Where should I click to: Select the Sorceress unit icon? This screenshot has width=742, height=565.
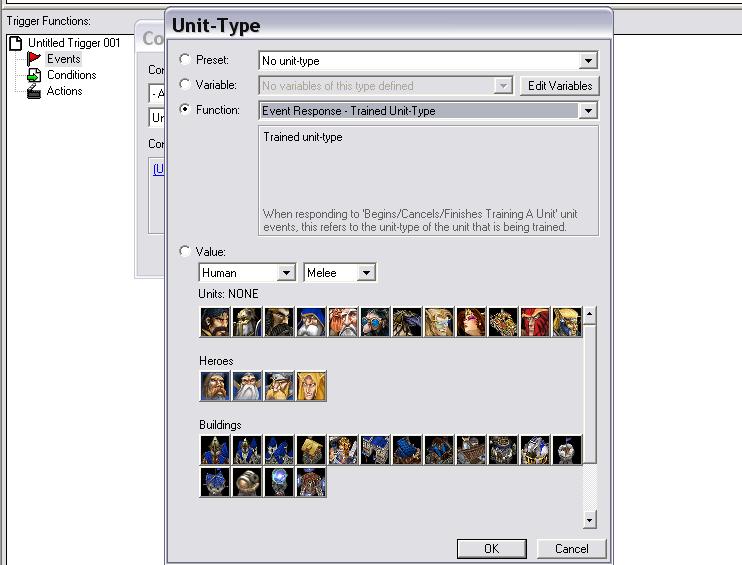[471, 322]
